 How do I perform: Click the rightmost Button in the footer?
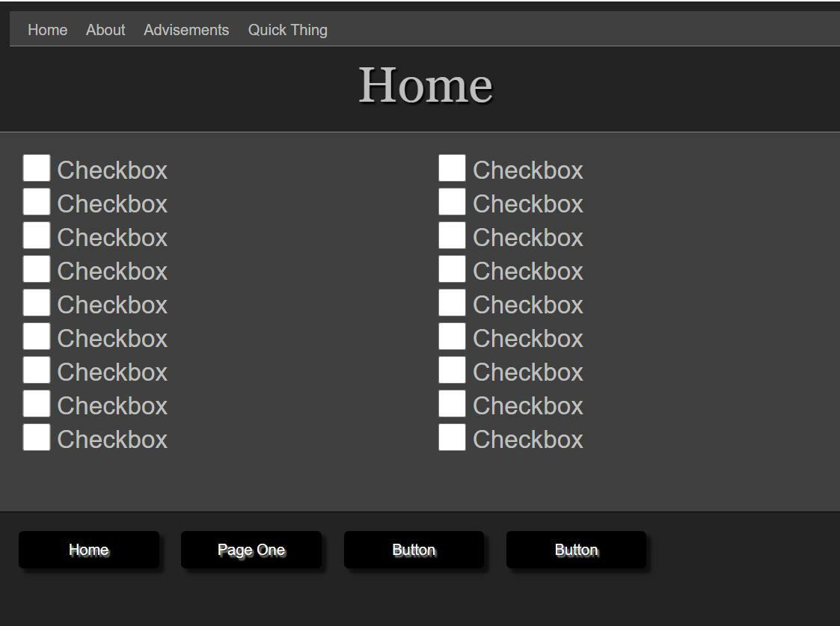coord(576,550)
